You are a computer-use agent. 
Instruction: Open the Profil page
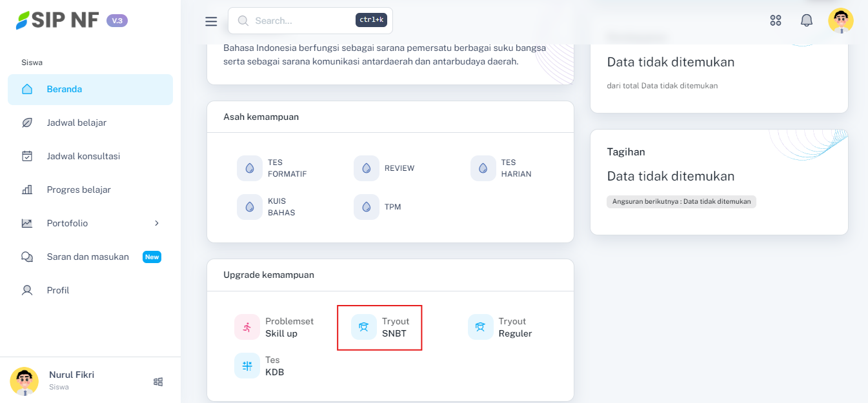pyautogui.click(x=58, y=290)
